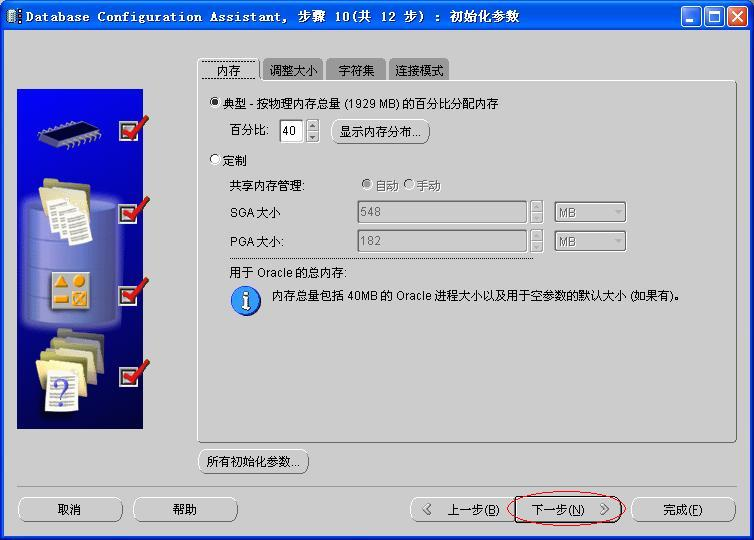Click the 百分比 input field showing 40
This screenshot has width=754, height=540.
[291, 131]
